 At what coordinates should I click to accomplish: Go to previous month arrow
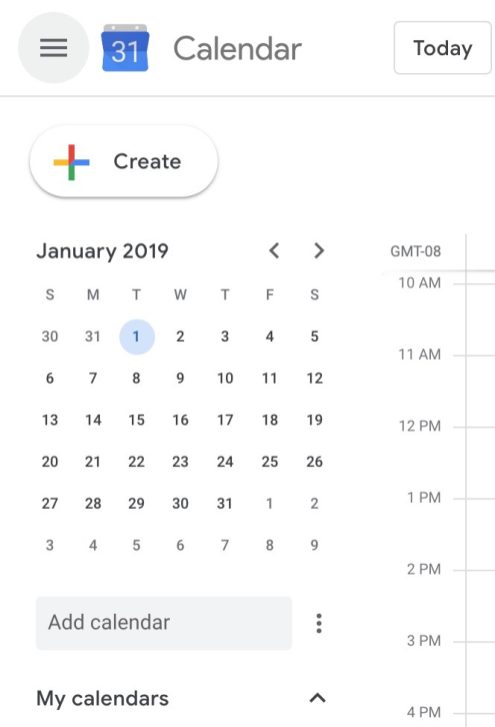point(274,251)
